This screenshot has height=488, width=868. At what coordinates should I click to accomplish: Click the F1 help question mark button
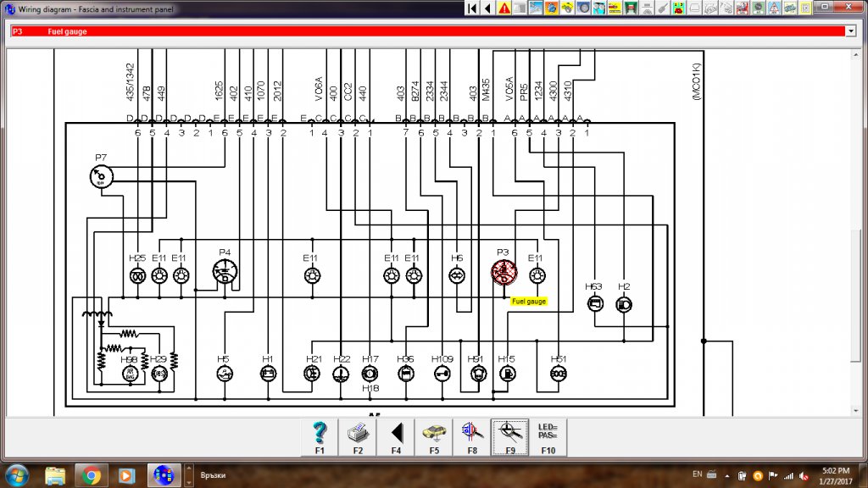pos(320,437)
